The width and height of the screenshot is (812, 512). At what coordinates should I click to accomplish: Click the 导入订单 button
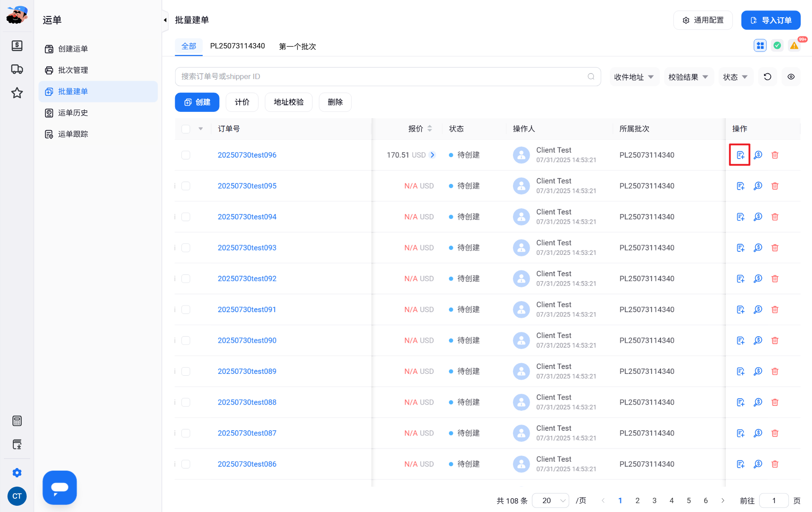[771, 20]
